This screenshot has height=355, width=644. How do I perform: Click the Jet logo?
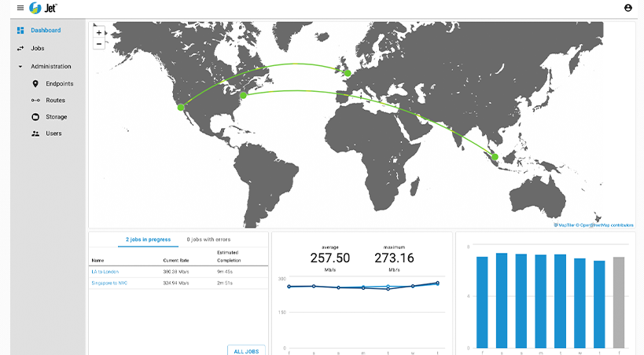[42, 8]
